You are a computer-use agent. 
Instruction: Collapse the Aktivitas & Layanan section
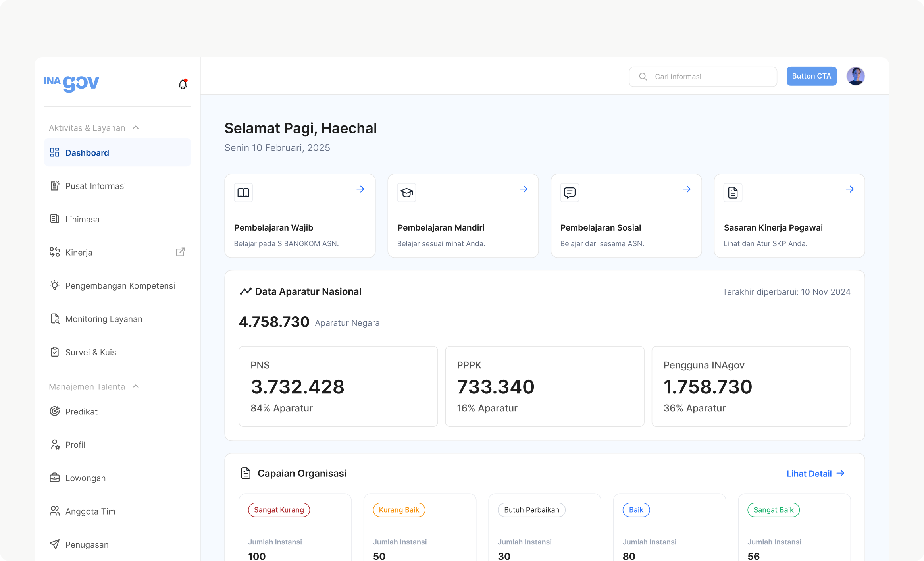(136, 127)
